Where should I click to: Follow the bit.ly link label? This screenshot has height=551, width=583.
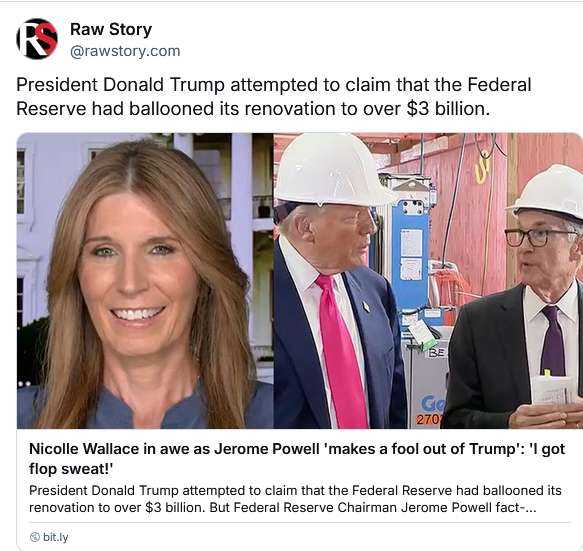coord(56,537)
